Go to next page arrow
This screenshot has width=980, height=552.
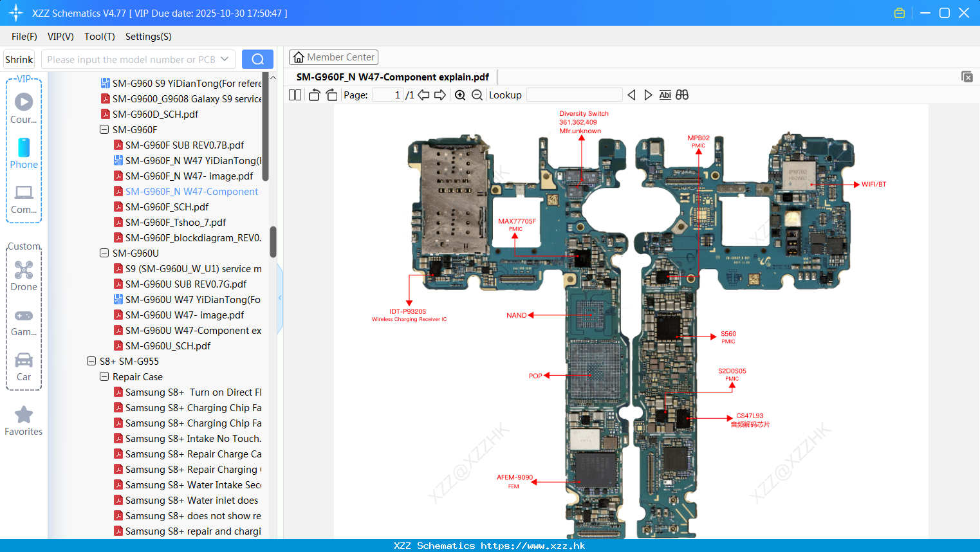[440, 95]
